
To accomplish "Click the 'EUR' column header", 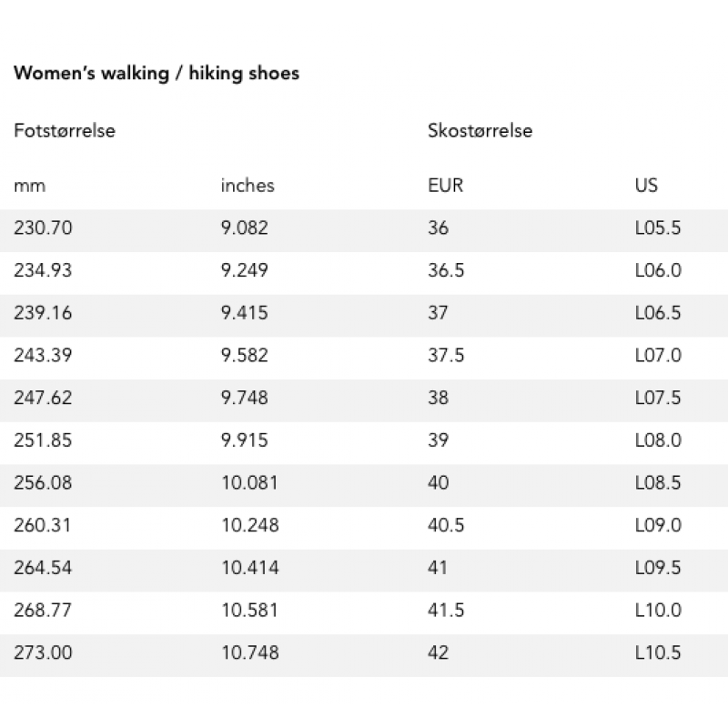I will [x=445, y=186].
